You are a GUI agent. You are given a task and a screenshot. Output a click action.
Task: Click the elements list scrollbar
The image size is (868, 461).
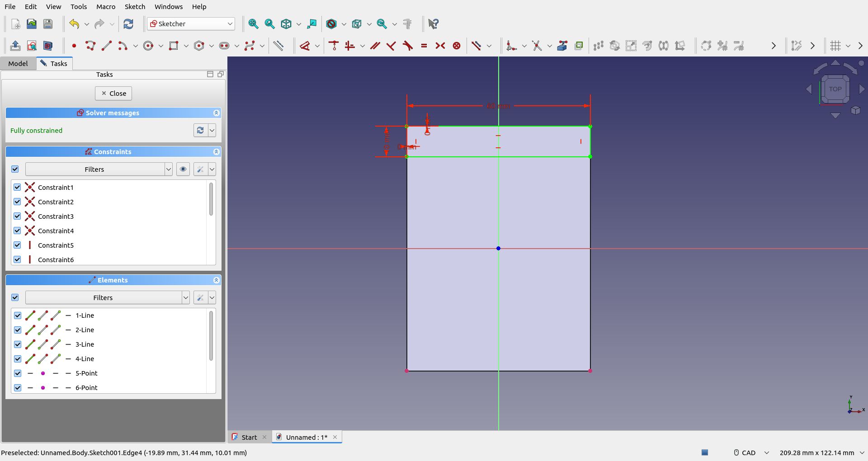(211, 335)
